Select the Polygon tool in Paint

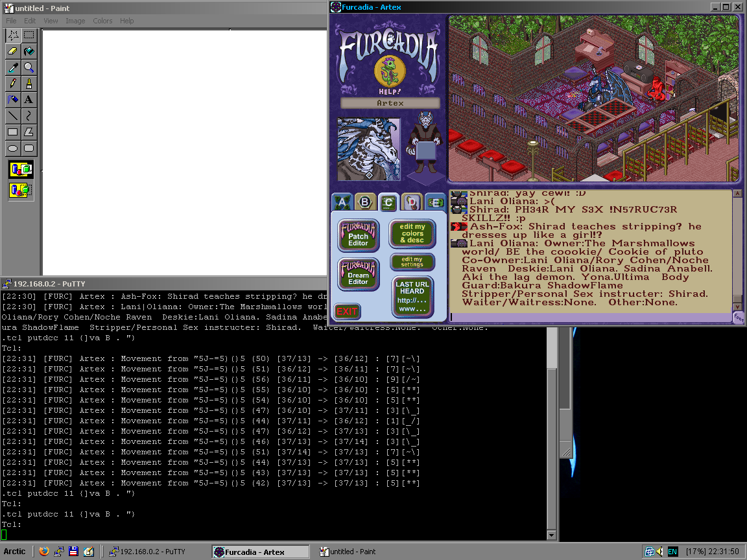coord(29,132)
